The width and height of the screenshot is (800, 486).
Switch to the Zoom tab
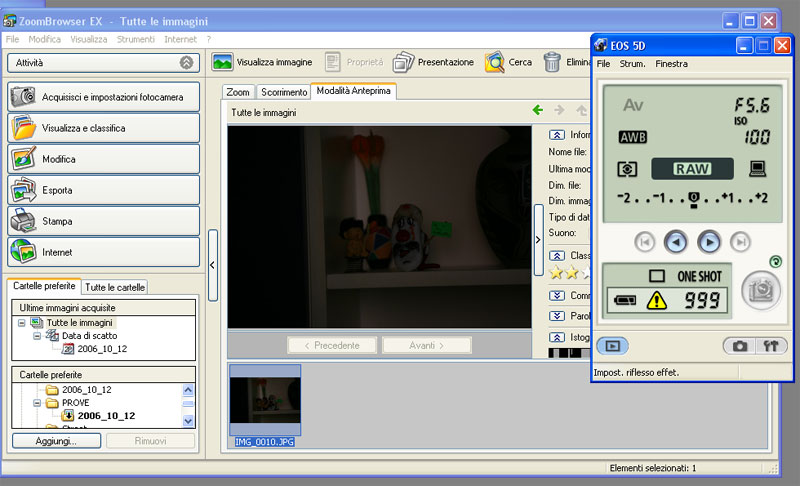tap(238, 92)
